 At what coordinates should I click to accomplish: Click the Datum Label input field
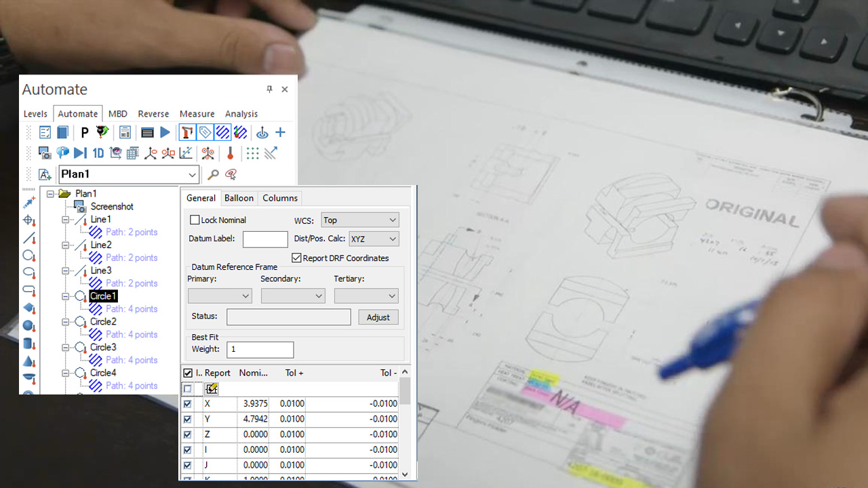point(265,239)
